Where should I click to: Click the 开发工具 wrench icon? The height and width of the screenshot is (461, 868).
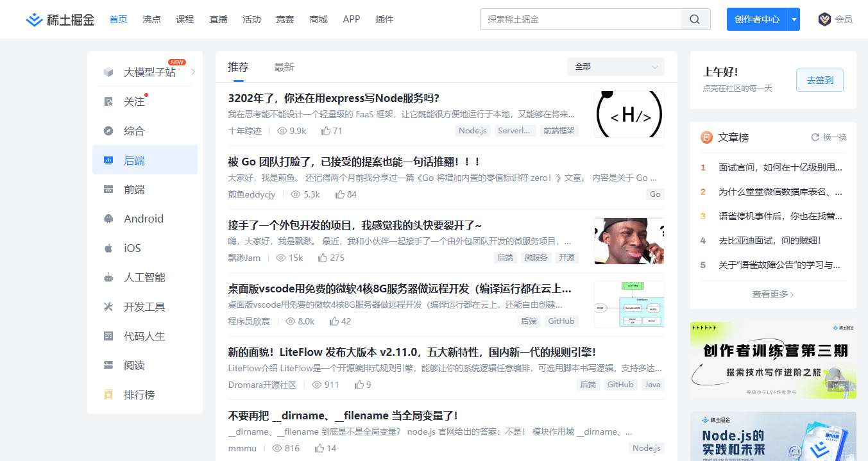tap(108, 306)
